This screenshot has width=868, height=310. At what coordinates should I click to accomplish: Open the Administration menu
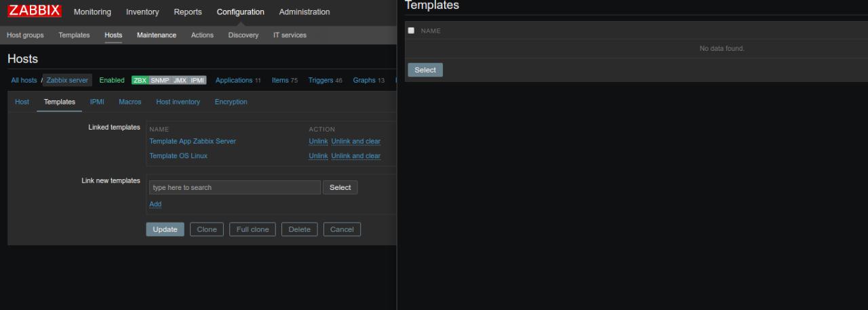click(x=304, y=12)
